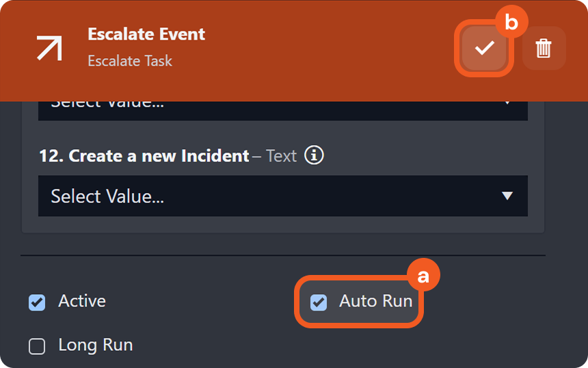Viewport: 588px width, 368px height.
Task: Delete the event using trash icon
Action: (x=544, y=48)
